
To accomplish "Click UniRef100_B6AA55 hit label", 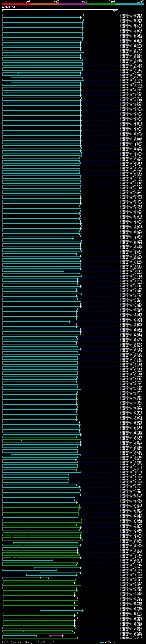I will point(131,349).
